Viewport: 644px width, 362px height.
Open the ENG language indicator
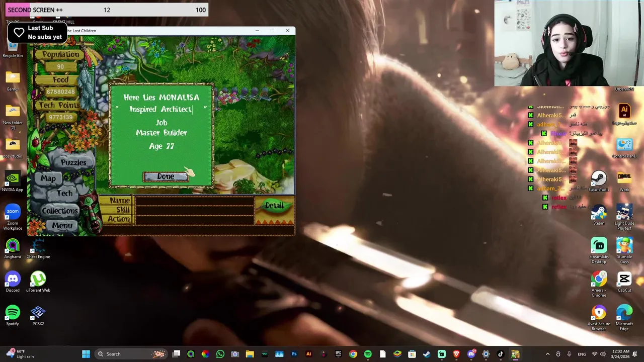[x=582, y=354]
